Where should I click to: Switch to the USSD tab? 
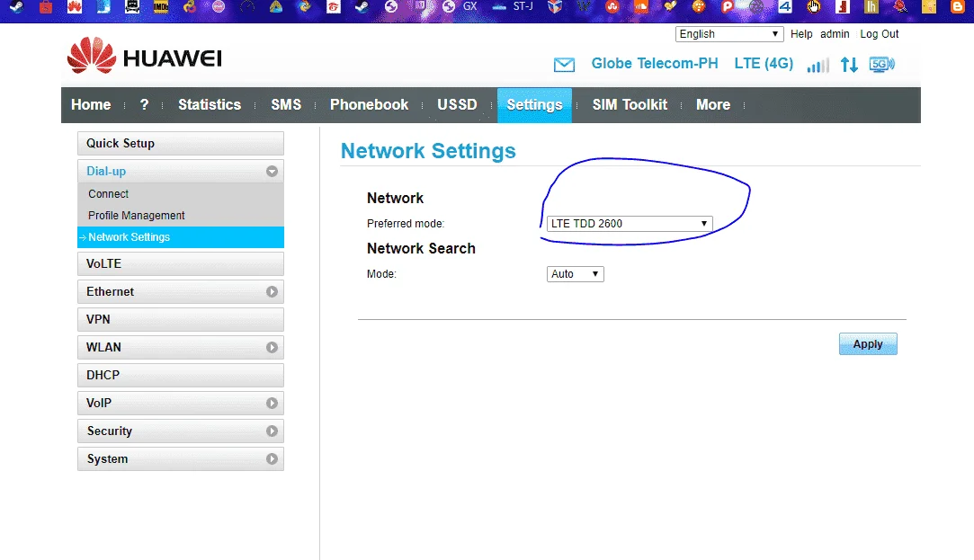coord(457,105)
